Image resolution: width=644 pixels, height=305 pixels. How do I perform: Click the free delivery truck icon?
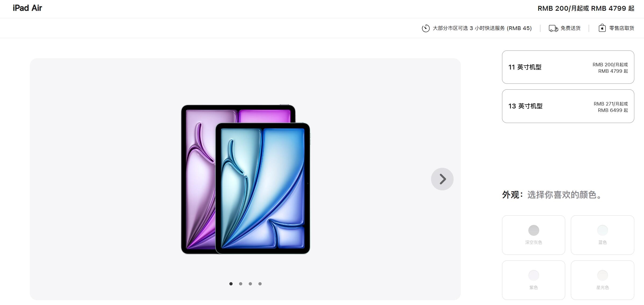tap(553, 28)
